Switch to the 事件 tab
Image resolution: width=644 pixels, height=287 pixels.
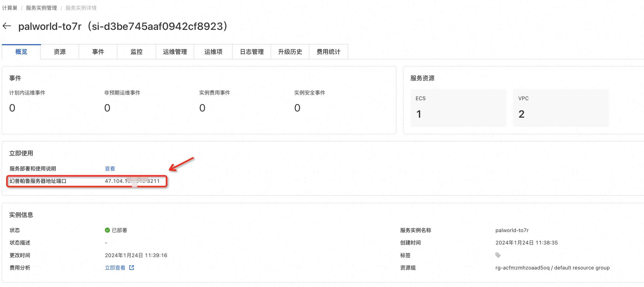click(x=98, y=52)
